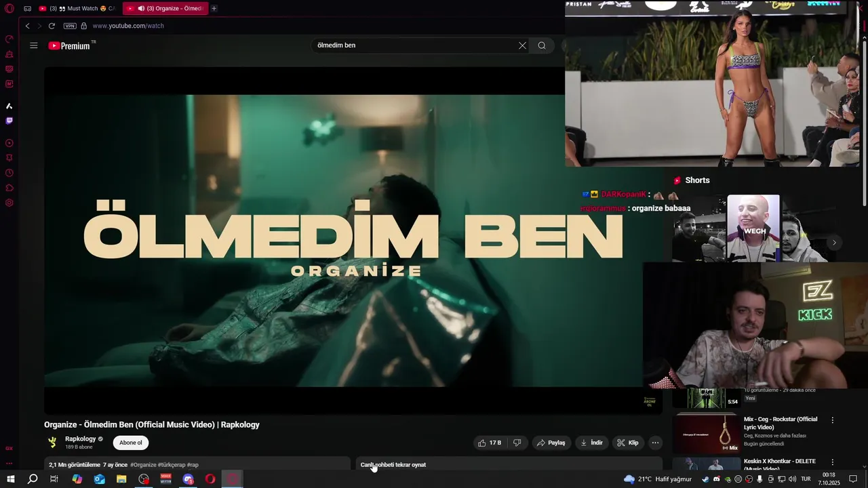Open Windows taskbar search magnifier
Image resolution: width=868 pixels, height=488 pixels.
(33, 479)
